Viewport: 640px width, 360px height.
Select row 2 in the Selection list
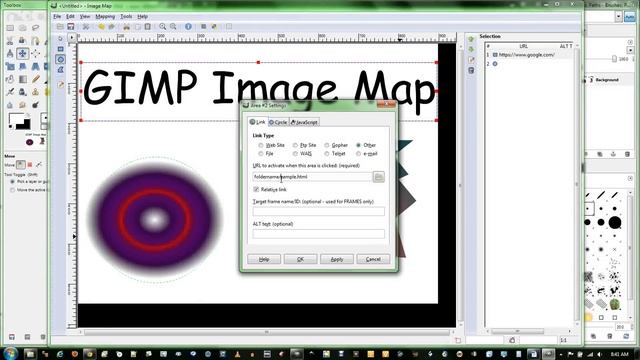[530, 64]
